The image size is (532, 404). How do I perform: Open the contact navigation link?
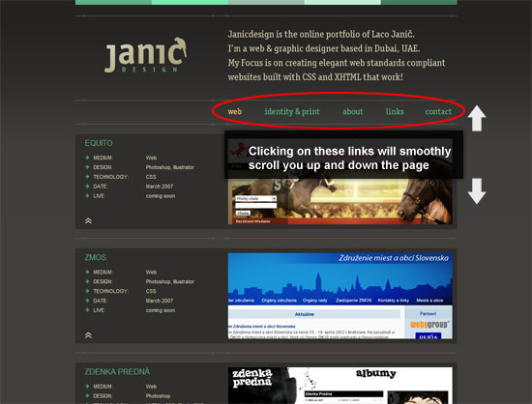point(438,111)
